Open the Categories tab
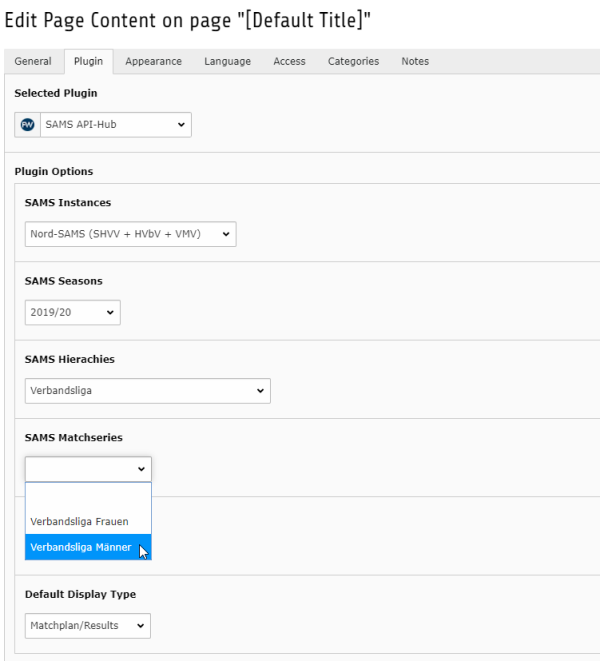600x661 pixels. [353, 61]
